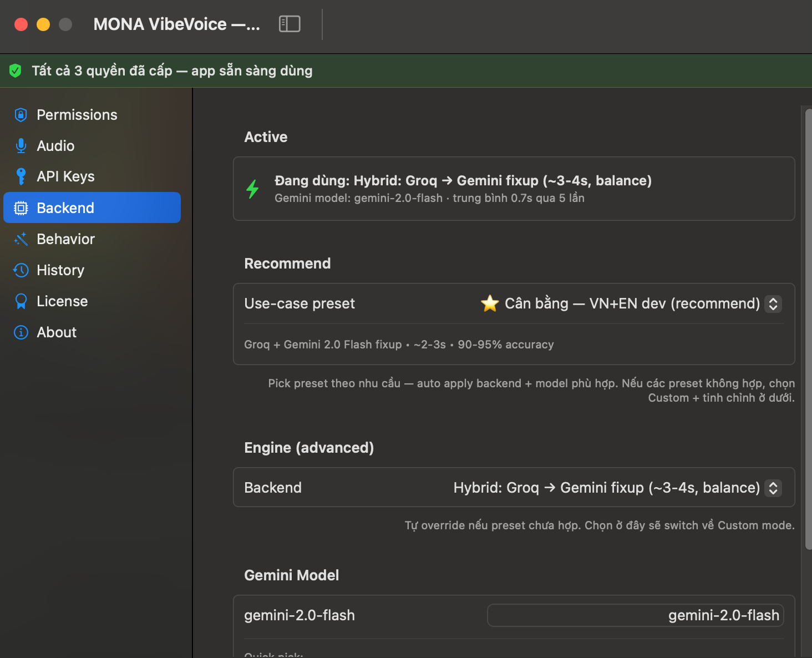Click the "Pick preset theo nhu cầu" hint text
The image size is (812, 658).
(x=531, y=391)
